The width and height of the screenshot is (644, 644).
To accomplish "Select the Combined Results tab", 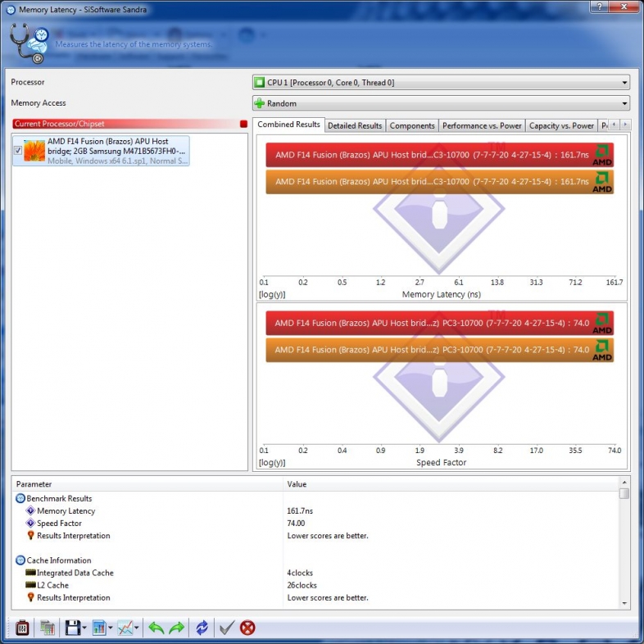I will [x=288, y=125].
